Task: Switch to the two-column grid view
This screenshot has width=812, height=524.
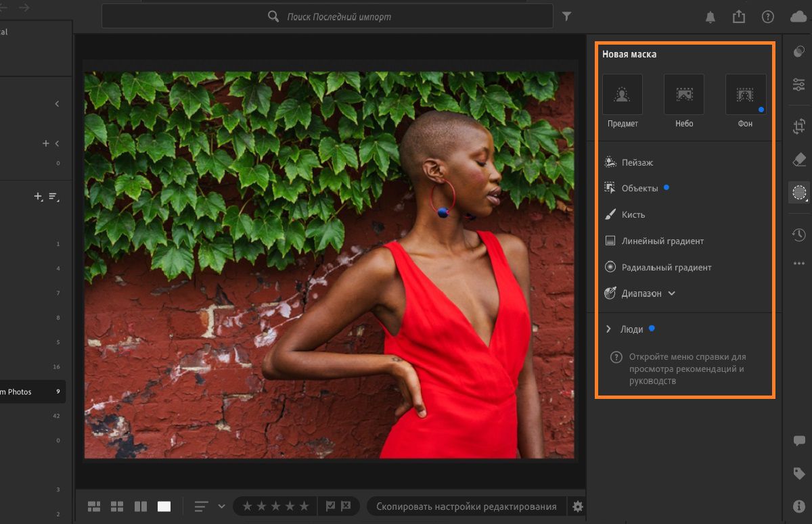Action: coord(116,505)
